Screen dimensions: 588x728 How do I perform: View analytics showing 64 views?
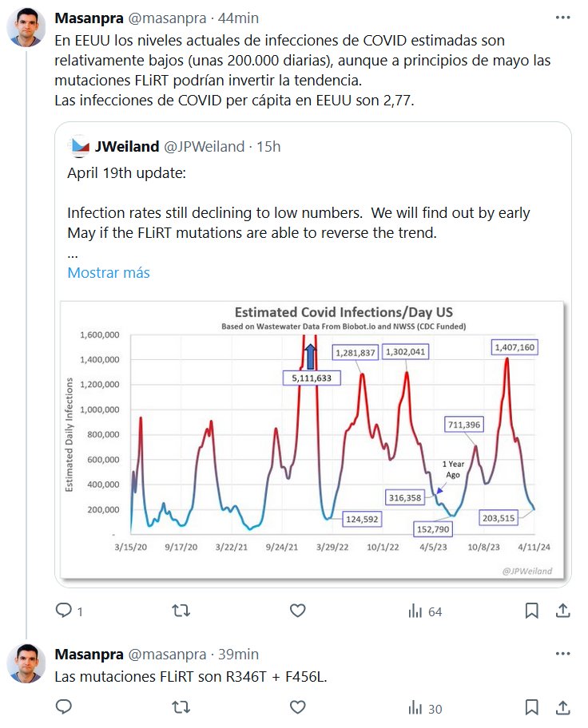click(425, 611)
